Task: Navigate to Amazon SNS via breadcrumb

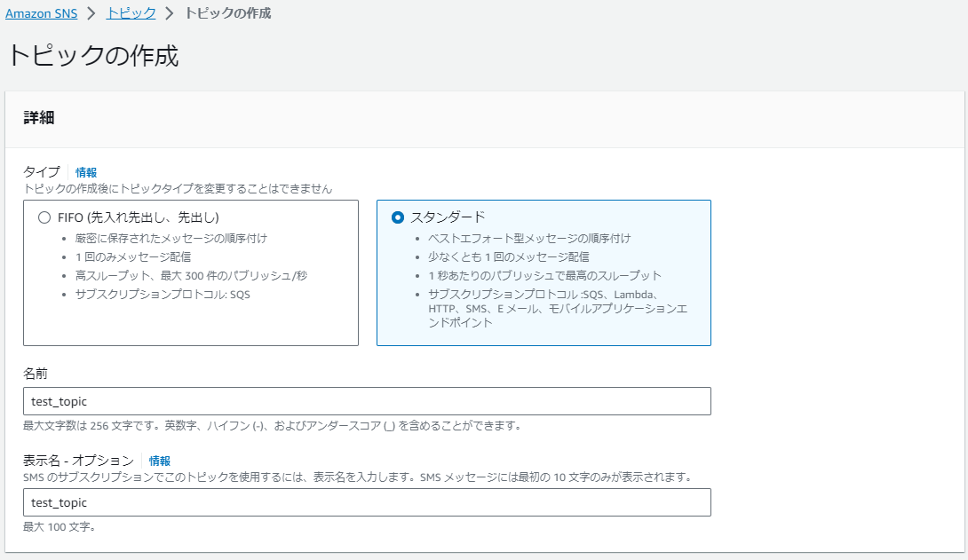Action: point(41,13)
